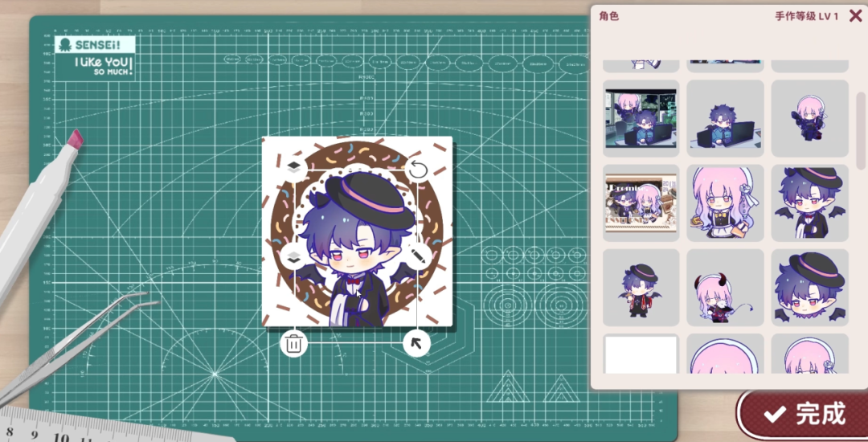
Task: Click the rotate arrow handle on the sticker
Action: (x=418, y=170)
